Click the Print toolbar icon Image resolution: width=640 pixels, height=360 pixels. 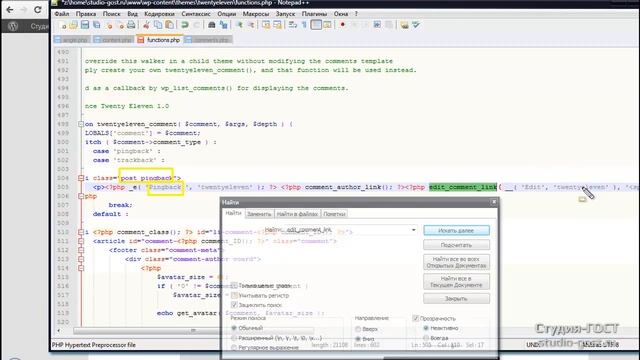coord(131,25)
